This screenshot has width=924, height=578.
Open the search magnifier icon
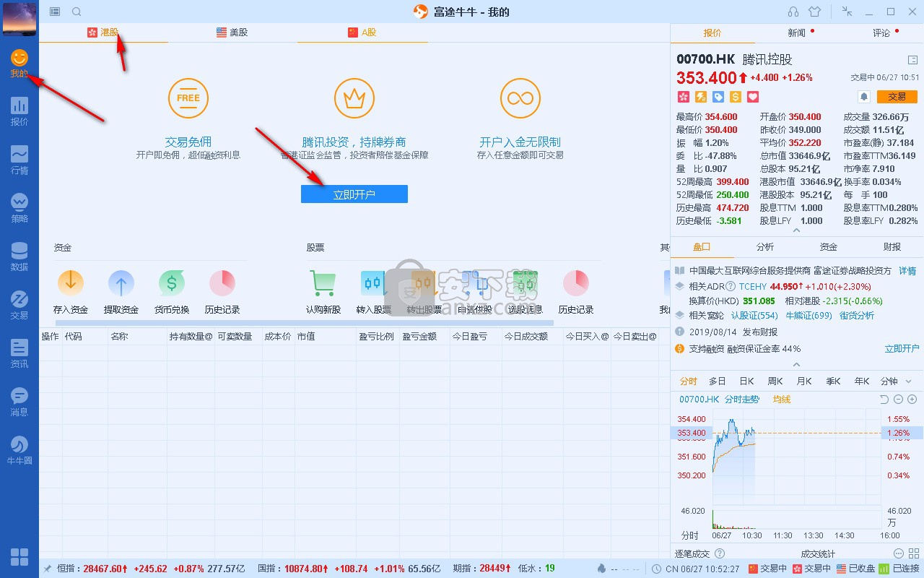click(77, 12)
